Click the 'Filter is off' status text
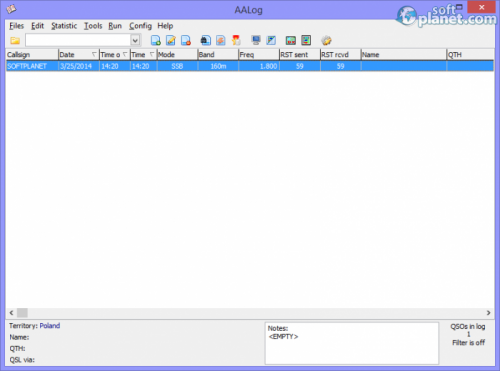The width and height of the screenshot is (500, 371). [x=468, y=343]
